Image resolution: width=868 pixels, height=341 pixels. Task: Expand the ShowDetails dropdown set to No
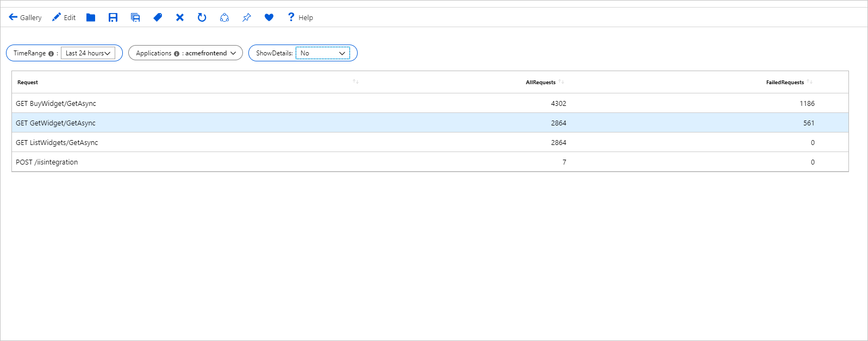click(x=323, y=53)
